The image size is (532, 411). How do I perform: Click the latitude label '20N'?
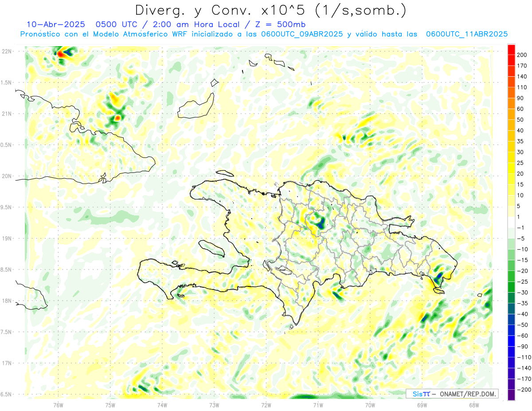pyautogui.click(x=7, y=176)
